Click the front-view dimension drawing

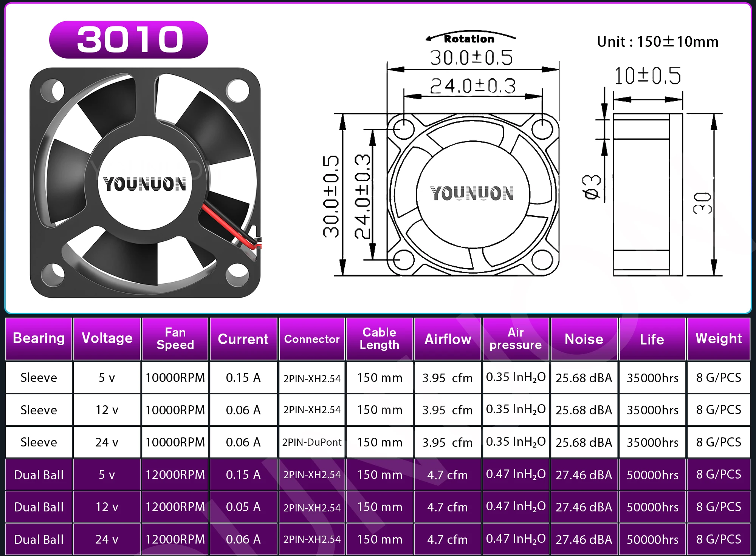coord(472,194)
